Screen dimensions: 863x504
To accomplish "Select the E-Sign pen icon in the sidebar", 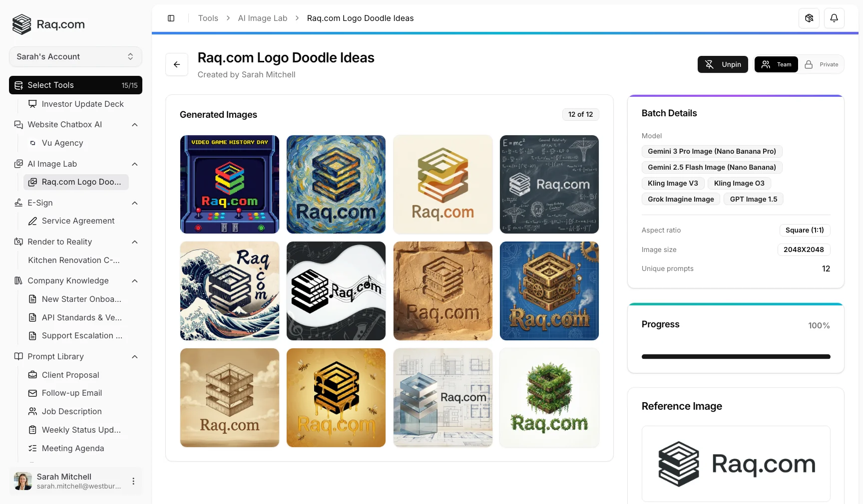I will 18,203.
